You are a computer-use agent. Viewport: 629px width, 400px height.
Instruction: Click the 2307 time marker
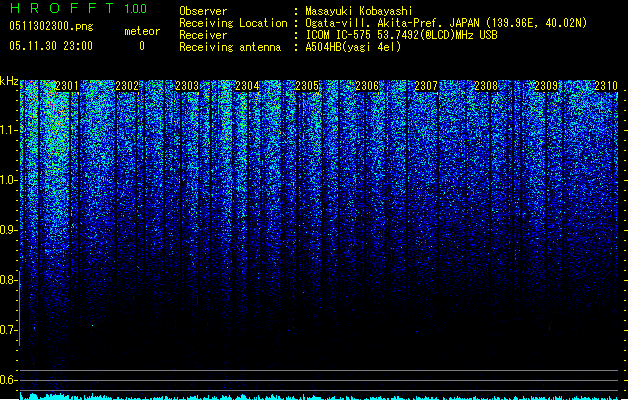tap(426, 86)
